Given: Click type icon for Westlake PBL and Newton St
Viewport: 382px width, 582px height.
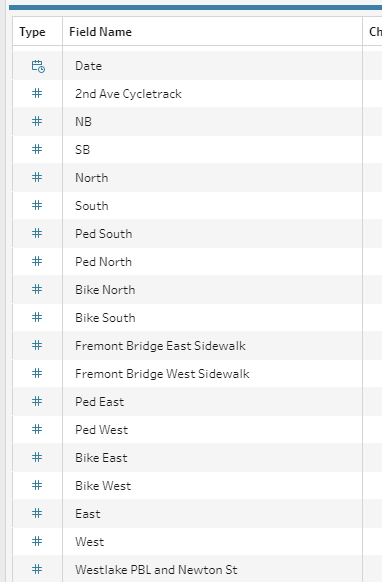Looking at the screenshot, I should 37,569.
